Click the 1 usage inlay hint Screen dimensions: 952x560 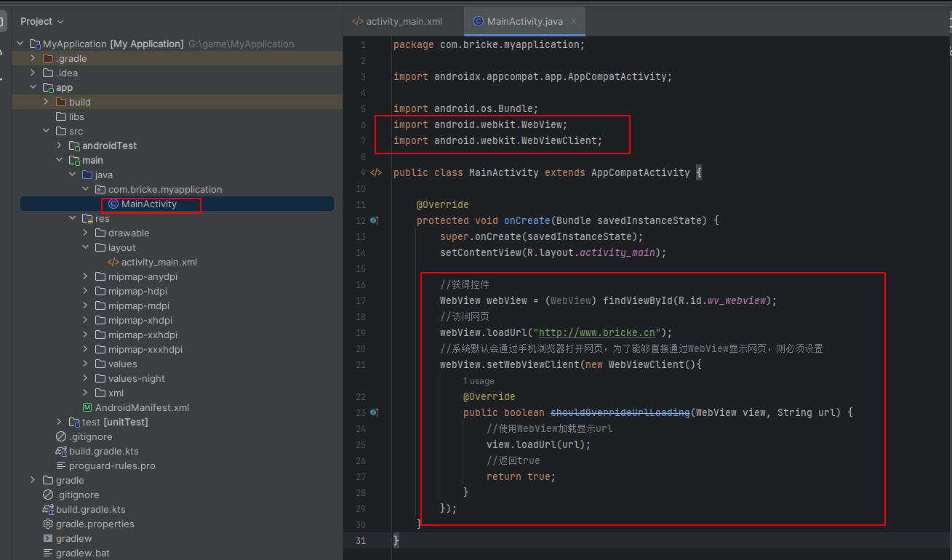pos(479,381)
